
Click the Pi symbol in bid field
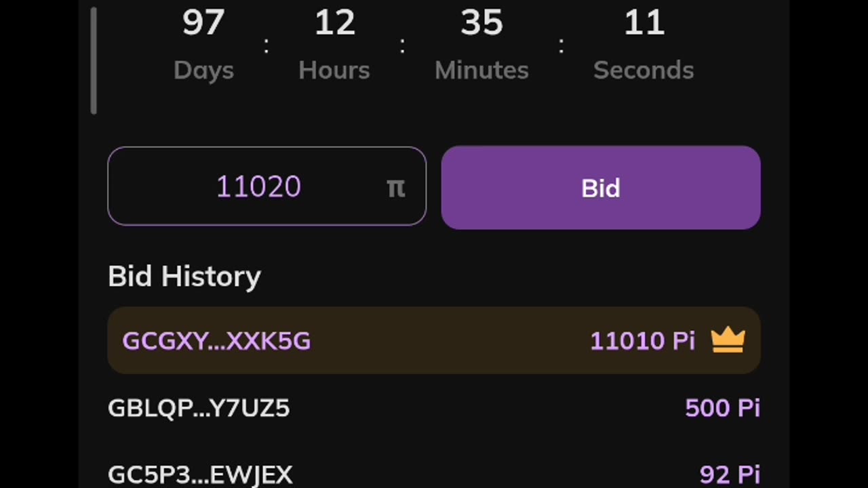396,188
